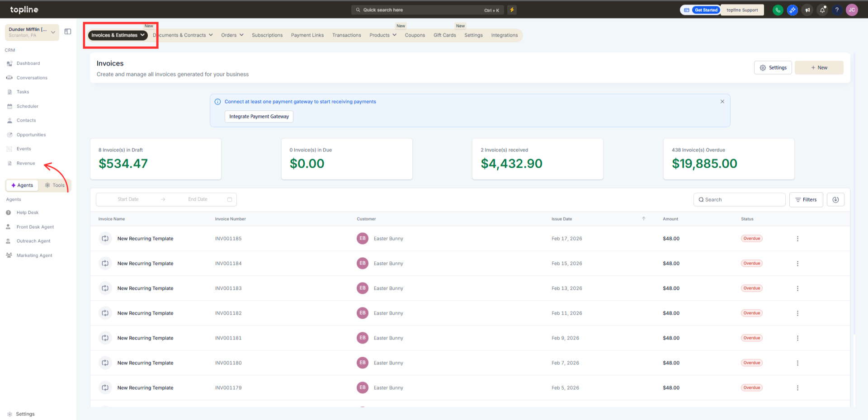
Task: Open row actions menu for INV001185
Action: (797, 239)
